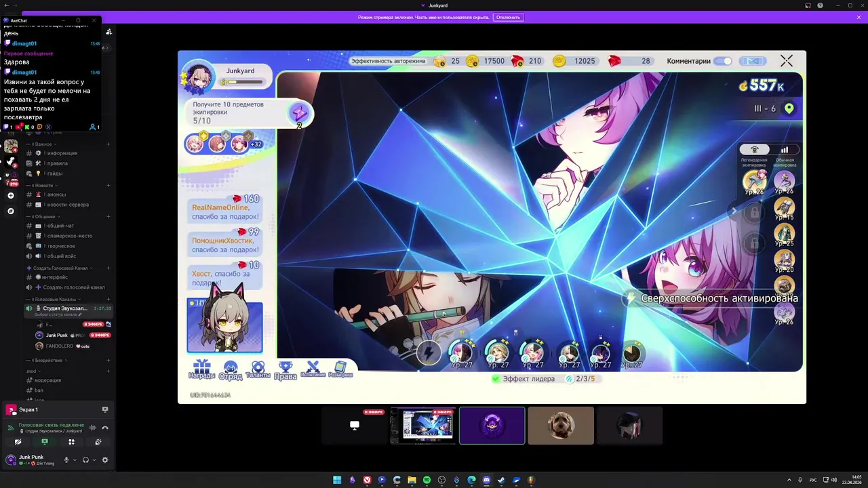Screen dimensions: 868x488
Task: Click the 2/3/5 leader effect counter
Action: pos(585,379)
